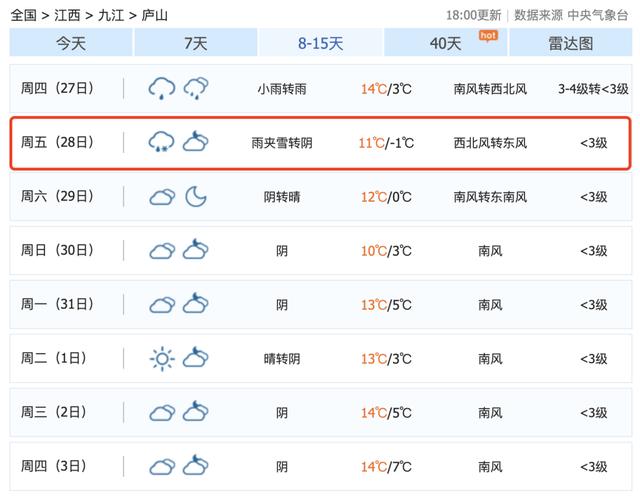Go to 全国 in breadcrumb
The height and width of the screenshot is (500, 640).
point(23,16)
